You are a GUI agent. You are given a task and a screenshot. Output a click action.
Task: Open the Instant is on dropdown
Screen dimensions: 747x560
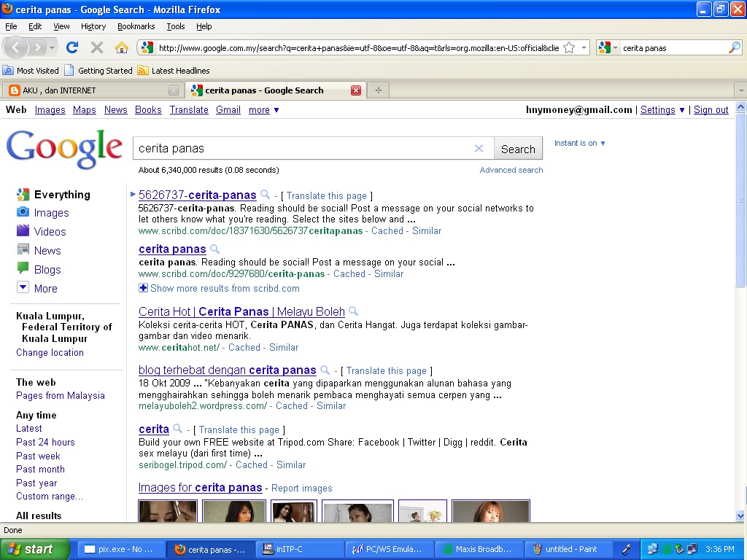580,144
